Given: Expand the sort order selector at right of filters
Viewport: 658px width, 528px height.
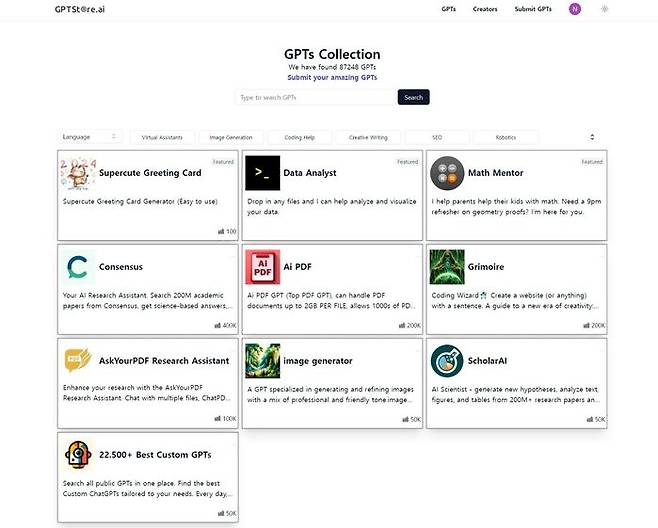Looking at the screenshot, I should pos(592,137).
